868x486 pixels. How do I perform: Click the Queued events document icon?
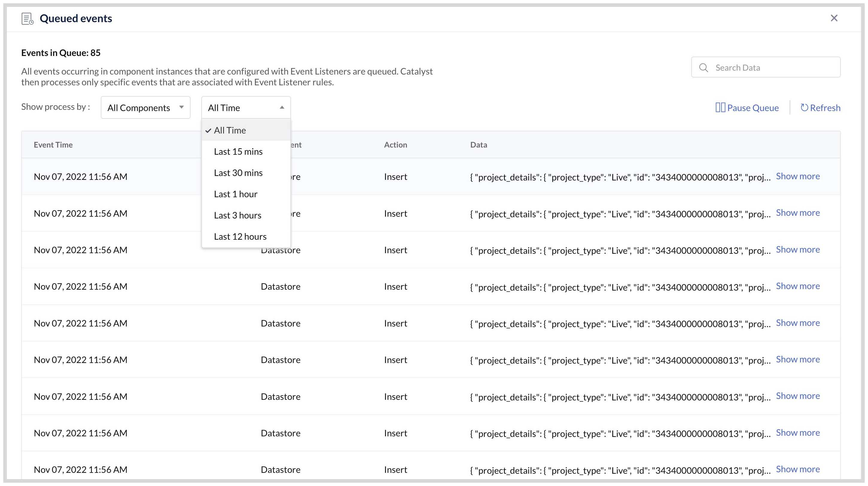(27, 19)
